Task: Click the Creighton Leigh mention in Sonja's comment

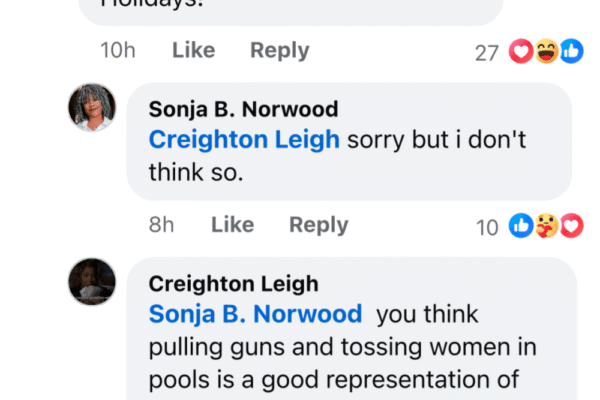Action: (x=243, y=139)
